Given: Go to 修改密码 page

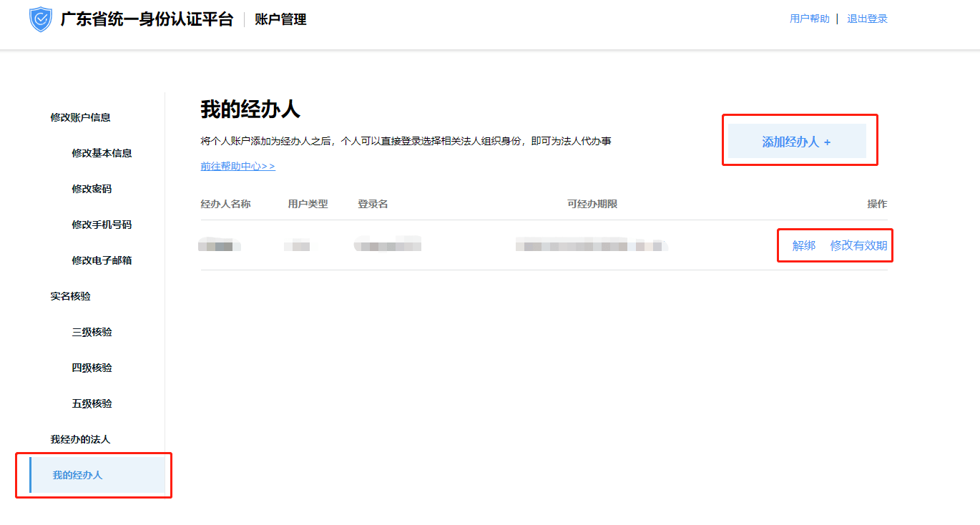Looking at the screenshot, I should point(92,189).
